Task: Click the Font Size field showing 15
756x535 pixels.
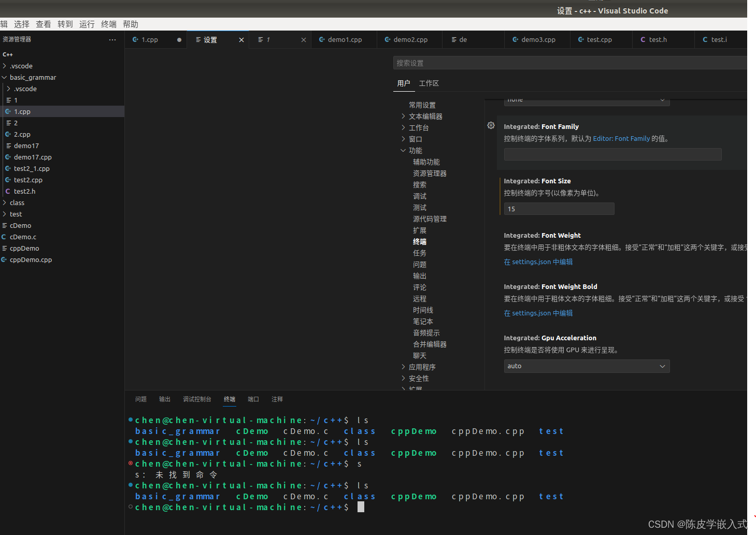Action: pos(559,209)
